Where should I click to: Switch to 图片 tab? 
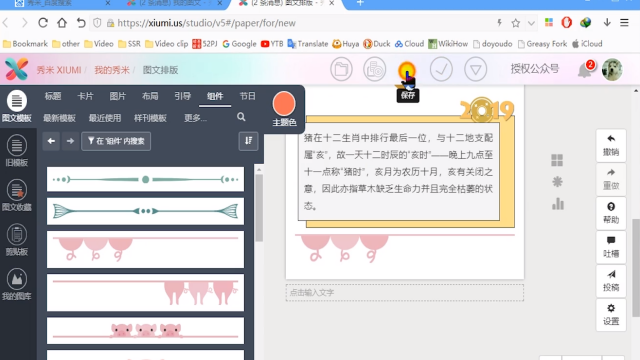(x=118, y=96)
